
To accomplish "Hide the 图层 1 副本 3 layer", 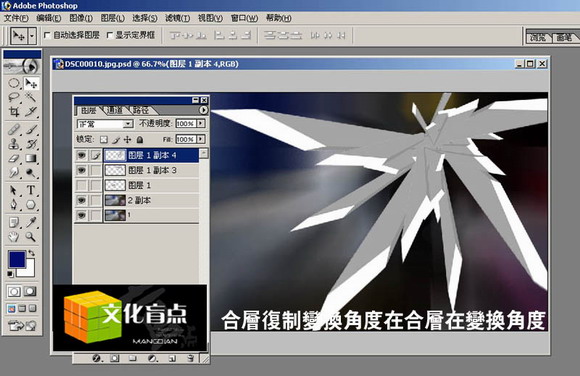I will tap(81, 170).
